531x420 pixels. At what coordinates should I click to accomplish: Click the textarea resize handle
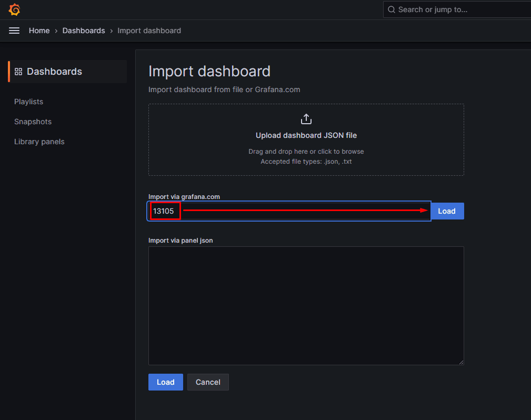click(461, 362)
